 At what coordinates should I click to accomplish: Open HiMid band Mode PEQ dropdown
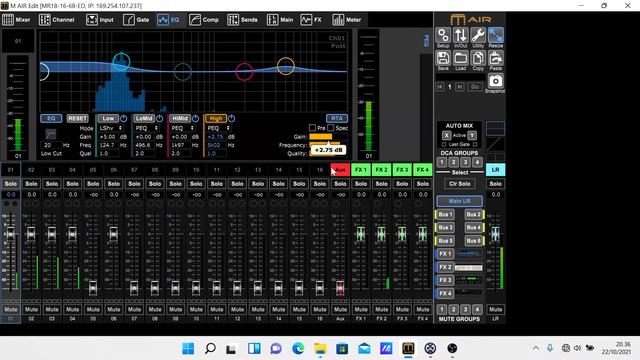(x=182, y=128)
